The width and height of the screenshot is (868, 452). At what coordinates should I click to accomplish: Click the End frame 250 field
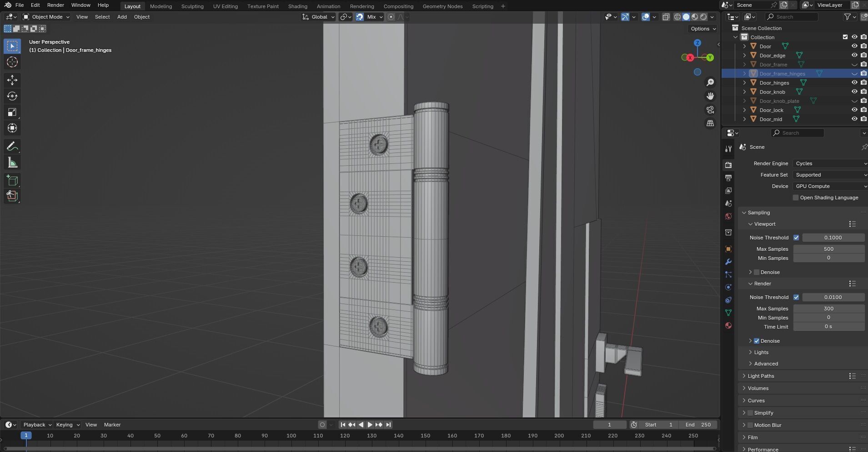click(698, 425)
